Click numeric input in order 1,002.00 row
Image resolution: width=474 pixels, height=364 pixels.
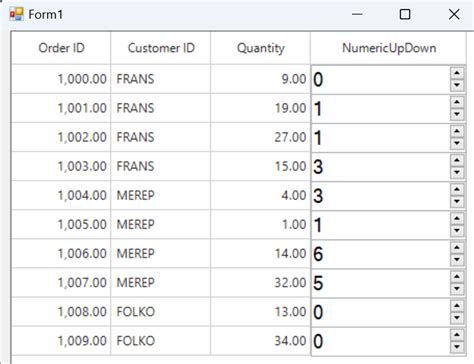point(381,138)
